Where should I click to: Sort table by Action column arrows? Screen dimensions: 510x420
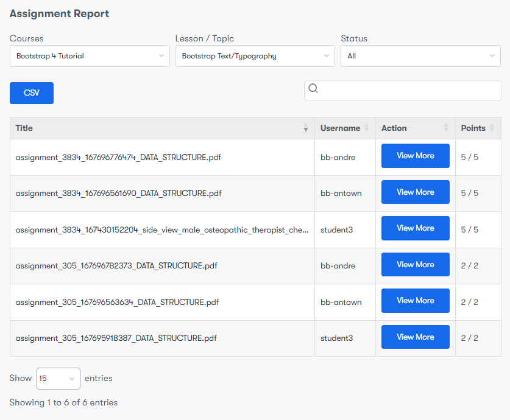point(447,128)
